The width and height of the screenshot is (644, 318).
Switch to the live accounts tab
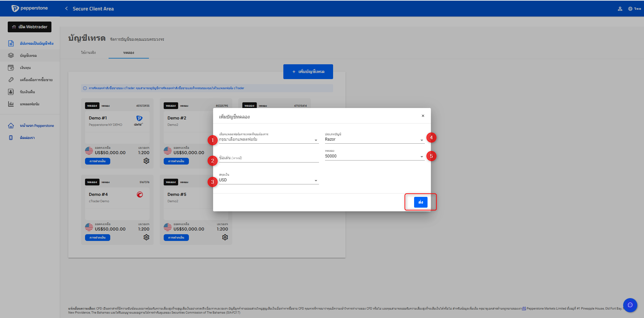pyautogui.click(x=88, y=53)
